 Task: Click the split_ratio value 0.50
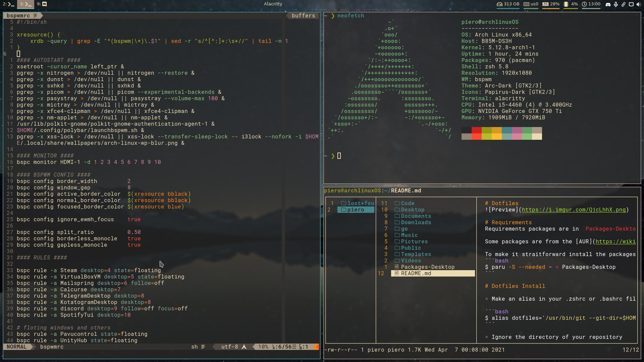pos(134,232)
